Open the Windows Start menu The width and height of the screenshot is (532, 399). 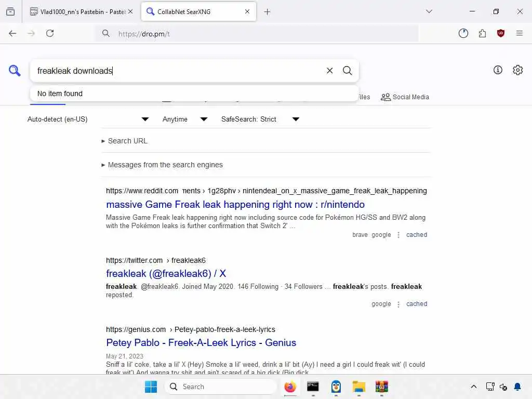[151, 387]
